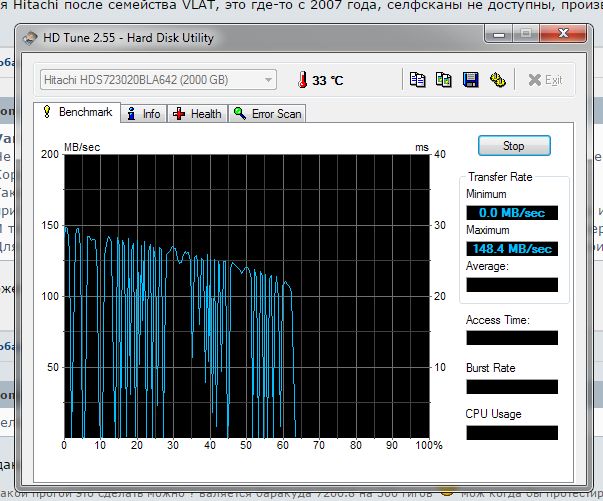Click the empty CPU Usage field
The height and width of the screenshot is (501, 603).
512,433
